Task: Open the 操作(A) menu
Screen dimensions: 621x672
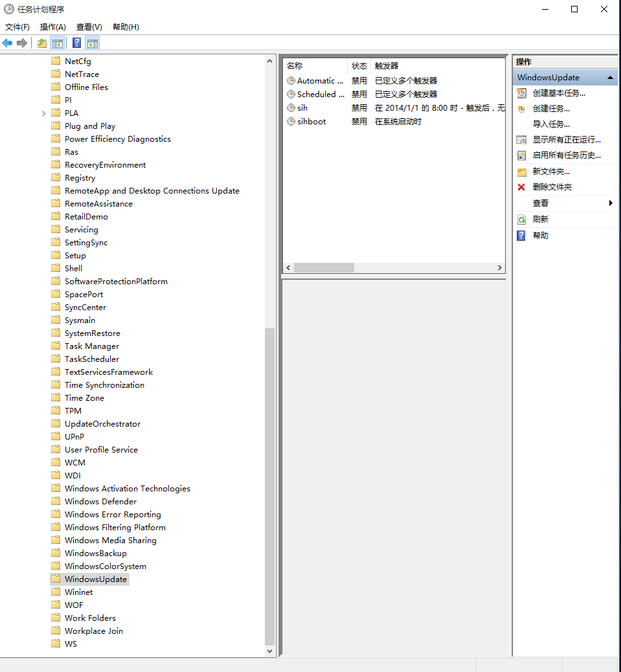Action: [x=53, y=27]
